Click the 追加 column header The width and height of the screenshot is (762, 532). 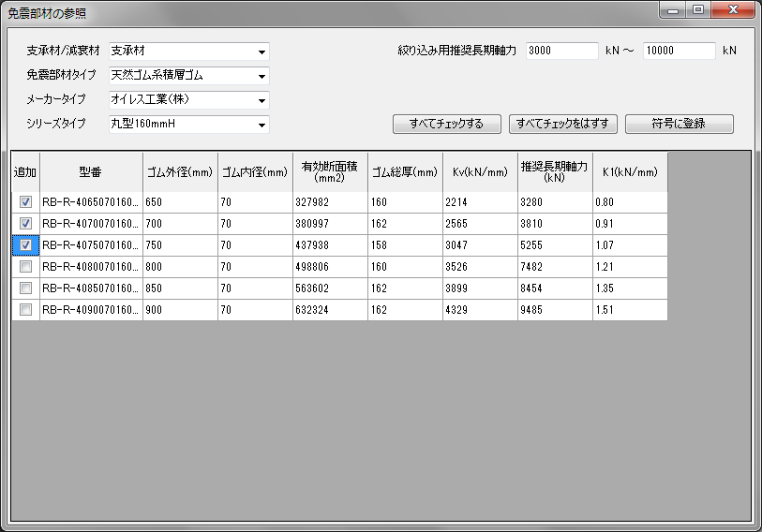point(25,172)
